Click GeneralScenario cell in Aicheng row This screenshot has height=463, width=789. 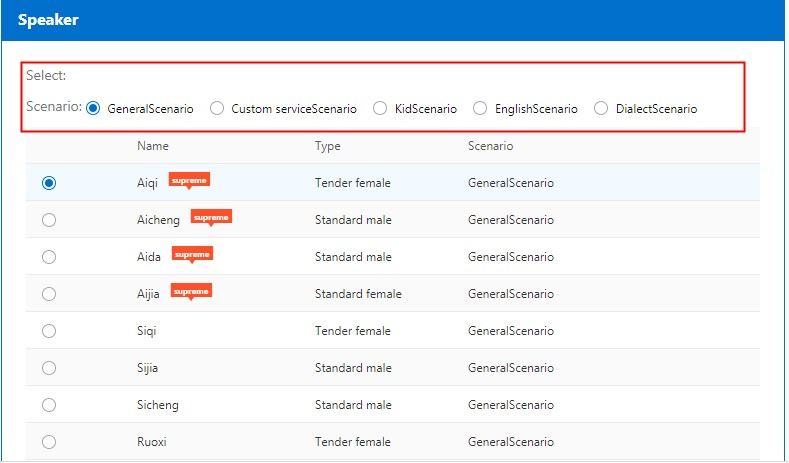point(511,220)
